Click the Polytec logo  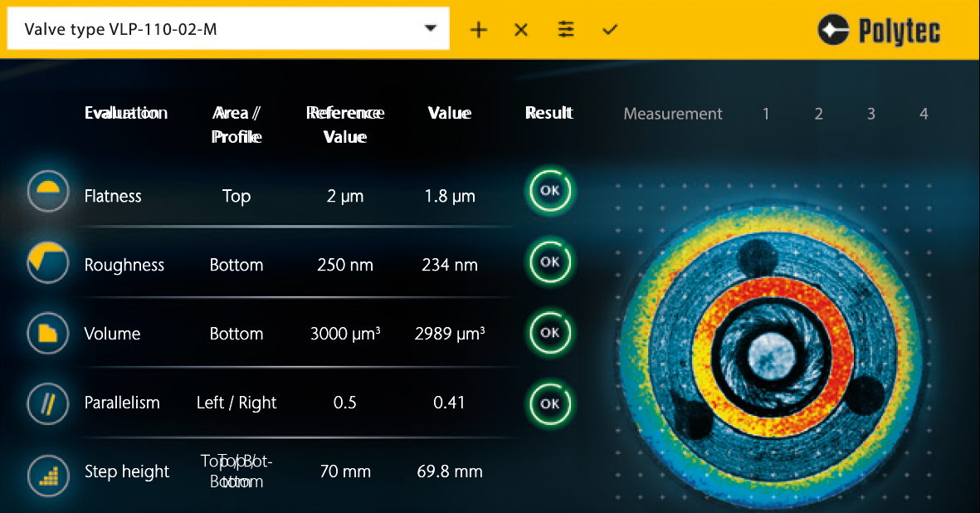[x=879, y=29]
